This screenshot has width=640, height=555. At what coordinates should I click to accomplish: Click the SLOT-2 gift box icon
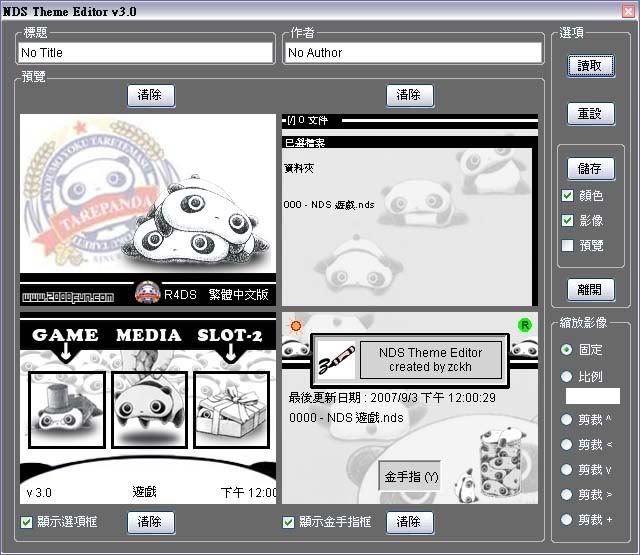tap(231, 410)
